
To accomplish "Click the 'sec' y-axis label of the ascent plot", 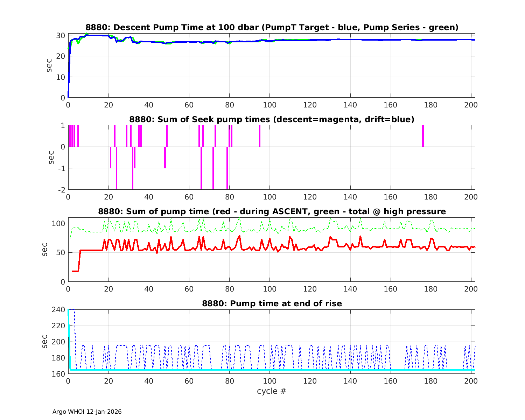I will click(x=44, y=250).
